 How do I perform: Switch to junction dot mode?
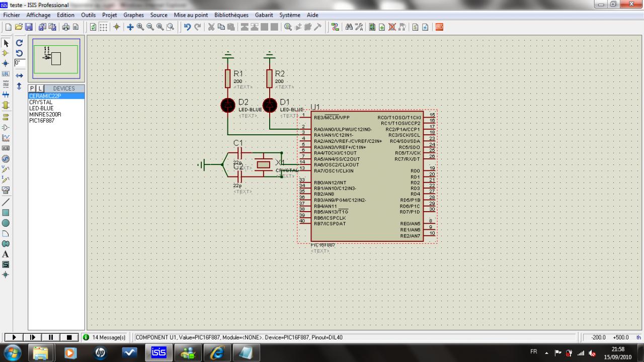coord(6,63)
